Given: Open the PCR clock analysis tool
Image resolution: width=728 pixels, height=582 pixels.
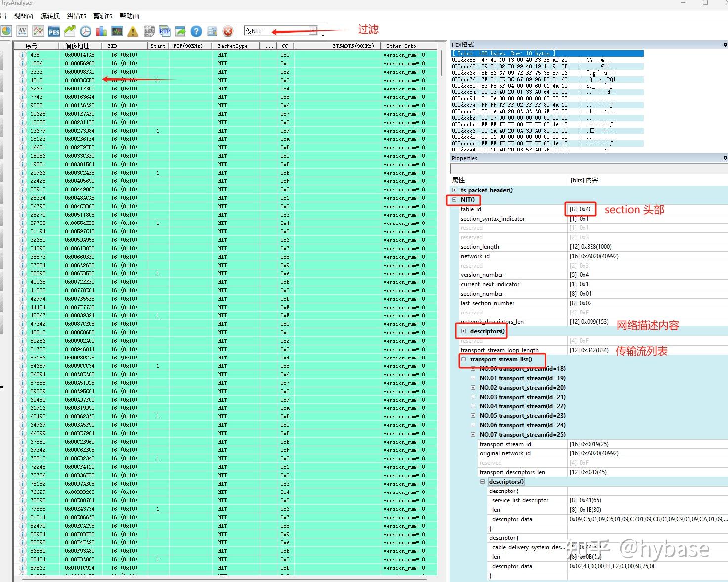Looking at the screenshot, I should coord(85,31).
